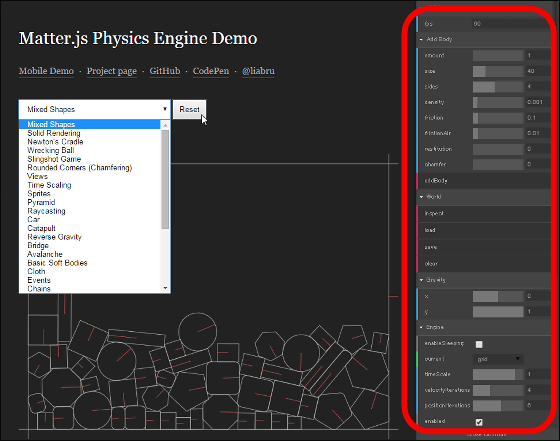Open the Project page link
The image size is (560, 441).
pyautogui.click(x=111, y=71)
